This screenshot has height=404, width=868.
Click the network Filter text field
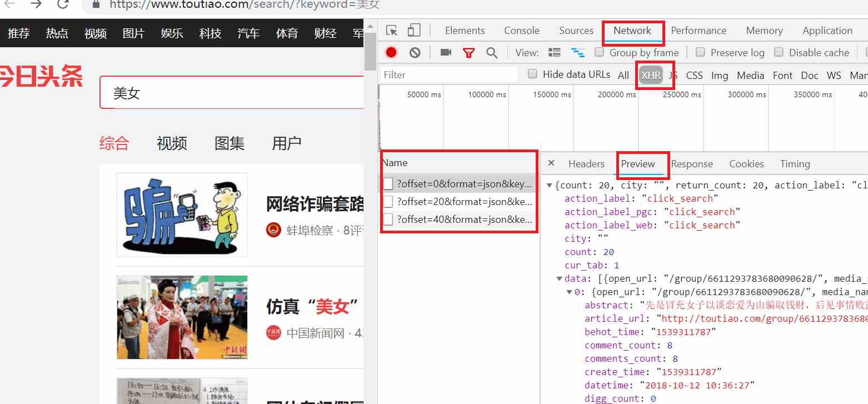(x=449, y=74)
